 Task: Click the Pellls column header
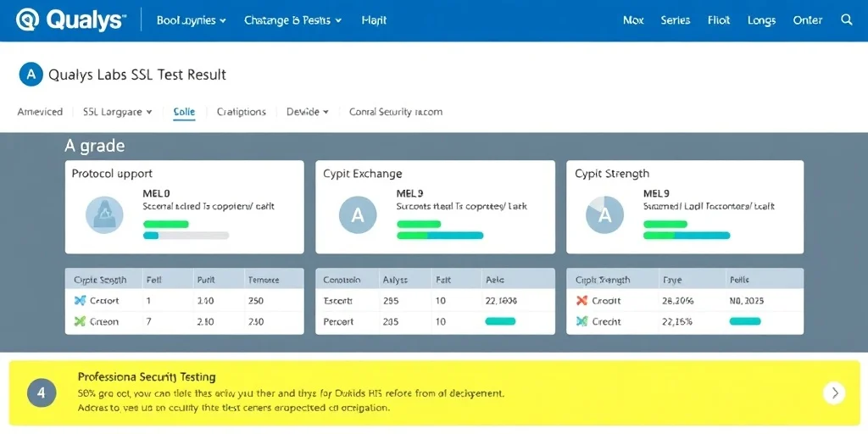pos(738,280)
